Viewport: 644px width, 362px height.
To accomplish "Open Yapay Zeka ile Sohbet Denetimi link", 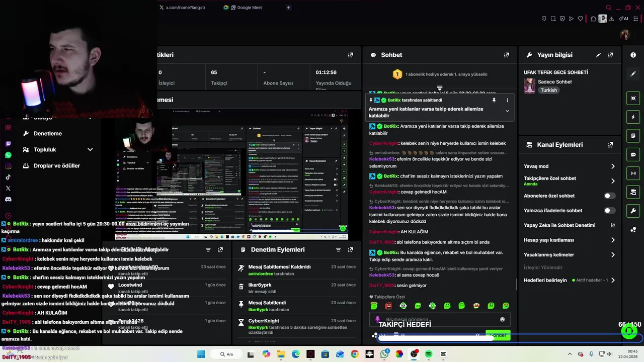I will pos(569,225).
